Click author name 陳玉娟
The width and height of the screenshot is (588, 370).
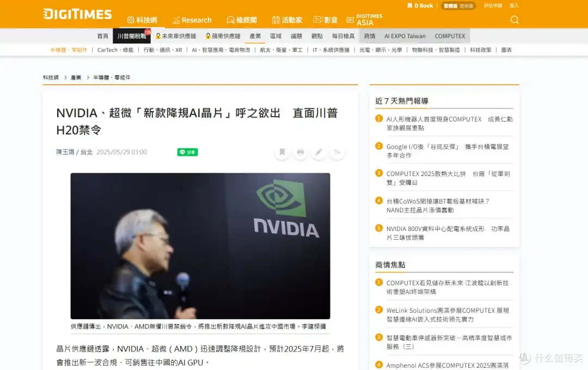click(x=65, y=152)
